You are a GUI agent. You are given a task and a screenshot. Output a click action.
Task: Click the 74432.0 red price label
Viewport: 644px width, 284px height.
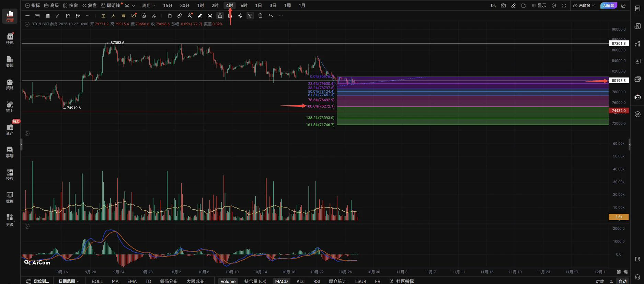click(x=619, y=111)
